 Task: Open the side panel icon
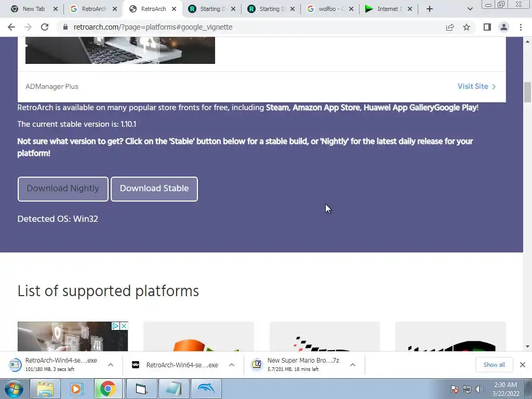point(487,27)
